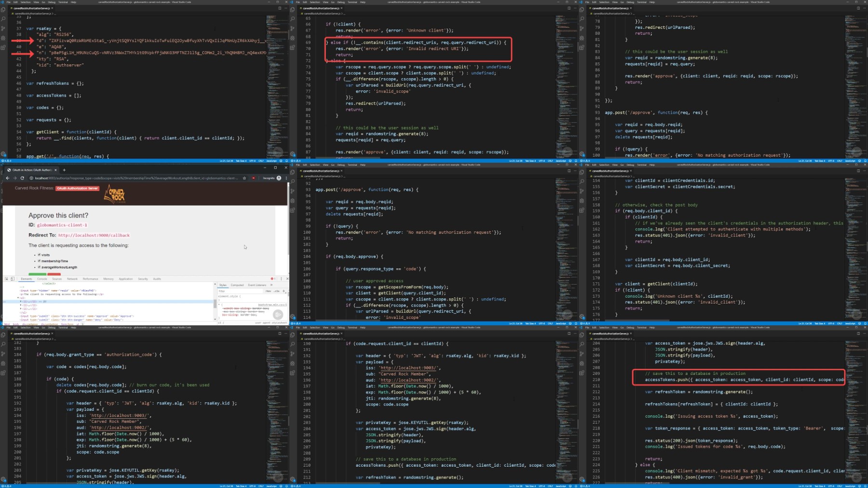Click the OAuth Authorization Server red badge
The image size is (868, 488).
[x=78, y=188]
